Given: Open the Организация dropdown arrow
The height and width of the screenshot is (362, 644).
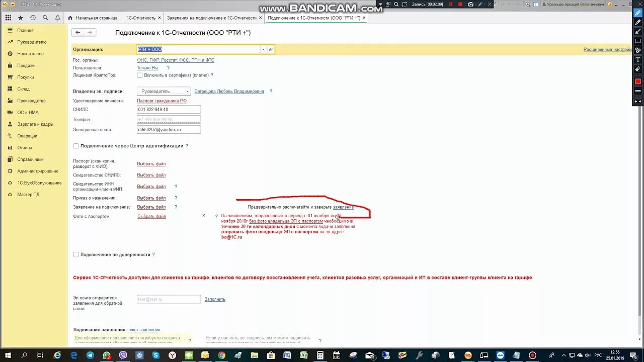Looking at the screenshot, I should [x=263, y=49].
